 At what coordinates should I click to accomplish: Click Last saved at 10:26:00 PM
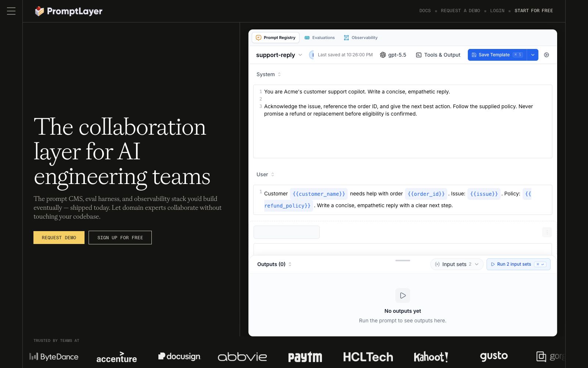tap(345, 55)
